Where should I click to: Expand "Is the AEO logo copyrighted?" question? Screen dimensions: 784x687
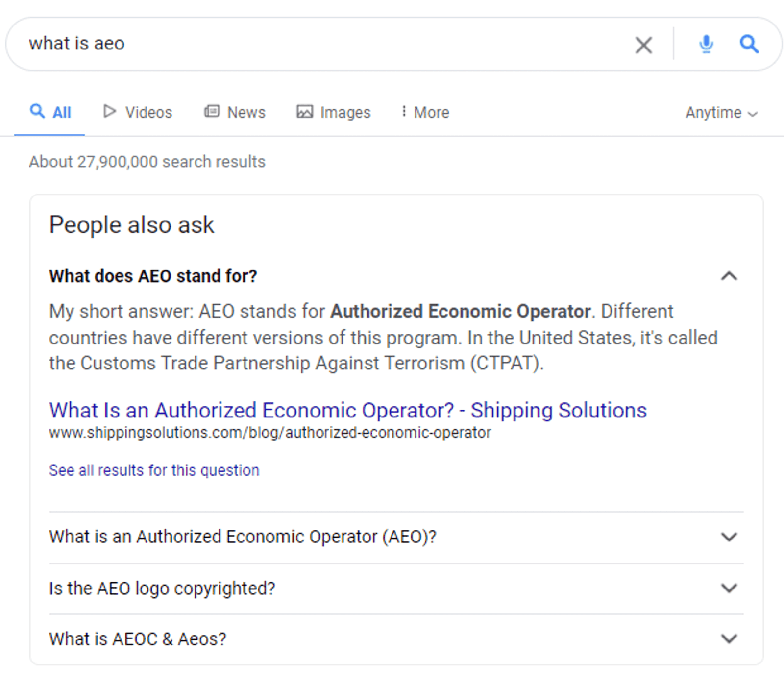(729, 588)
